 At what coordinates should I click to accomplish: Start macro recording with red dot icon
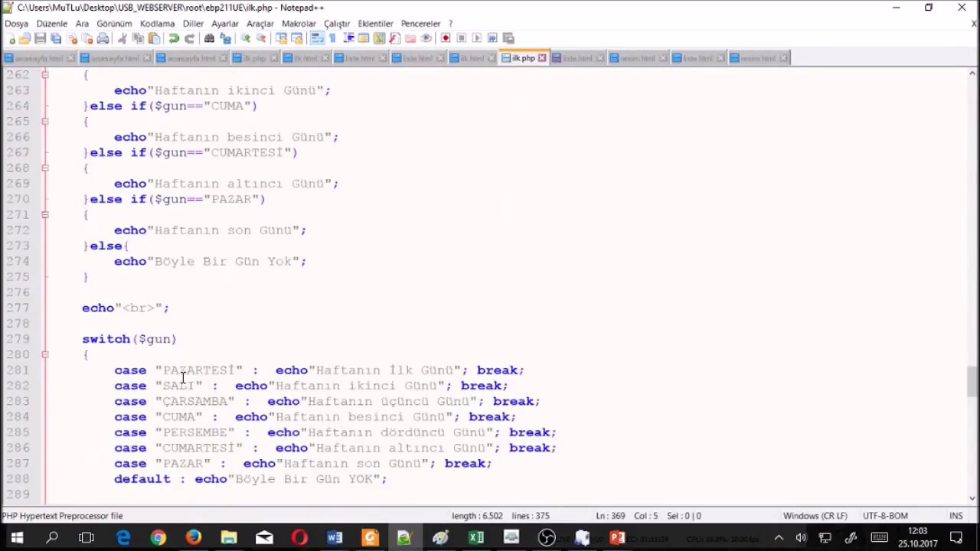point(446,38)
